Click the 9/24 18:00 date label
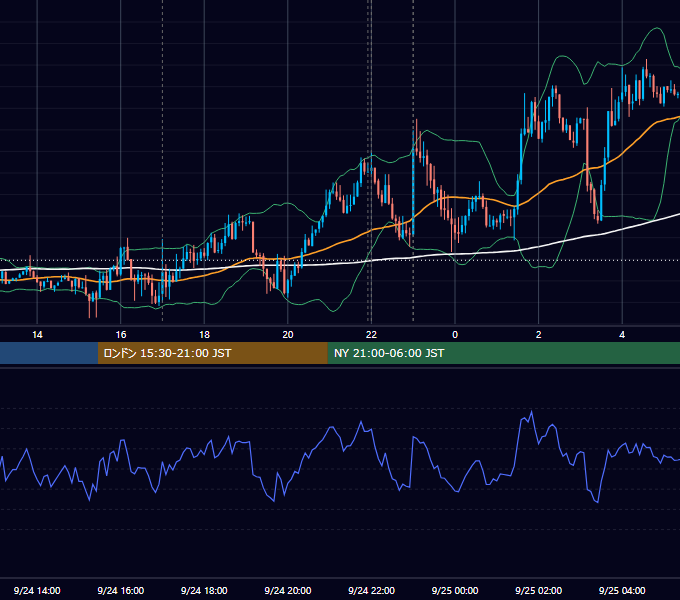680x600 pixels. 204,590
